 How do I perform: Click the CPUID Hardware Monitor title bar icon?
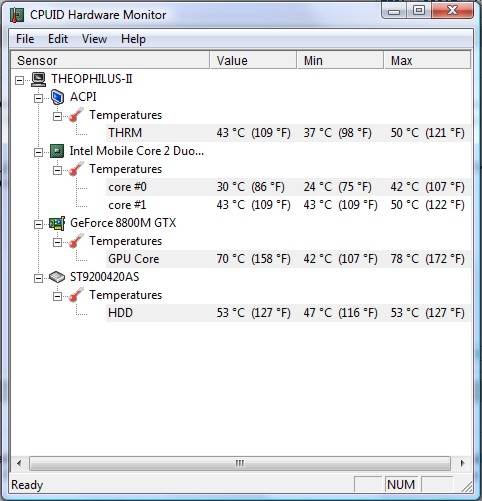pos(17,15)
